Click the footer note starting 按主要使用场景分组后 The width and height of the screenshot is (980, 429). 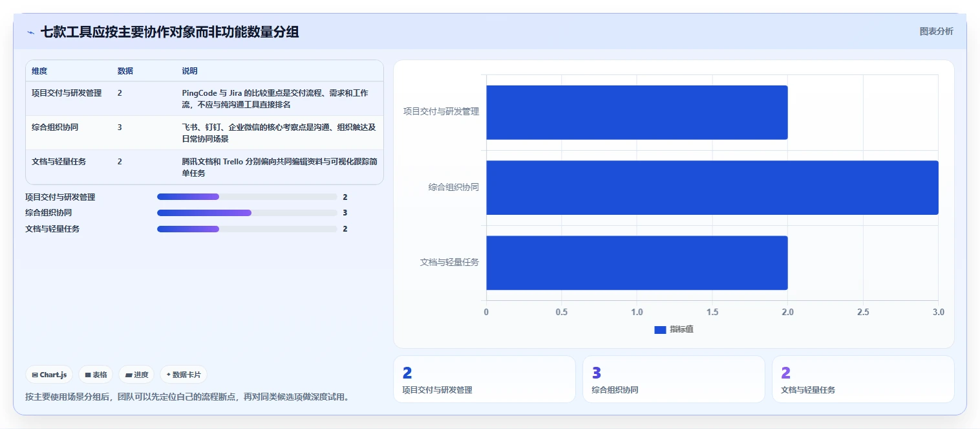point(189,397)
